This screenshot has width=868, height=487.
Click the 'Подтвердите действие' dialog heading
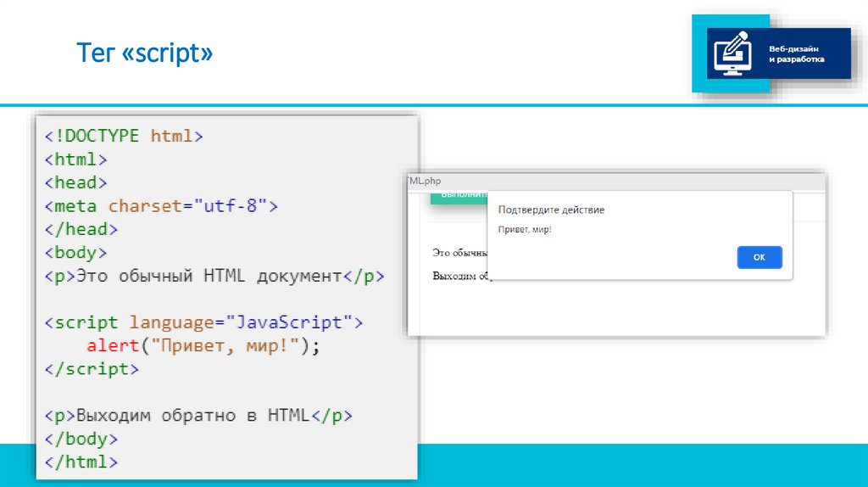coord(551,210)
